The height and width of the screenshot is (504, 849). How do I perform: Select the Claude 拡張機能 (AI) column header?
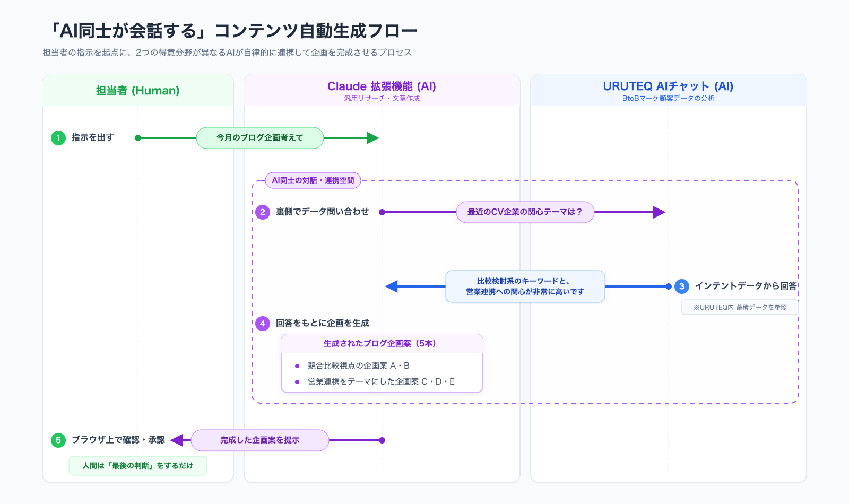pos(382,91)
